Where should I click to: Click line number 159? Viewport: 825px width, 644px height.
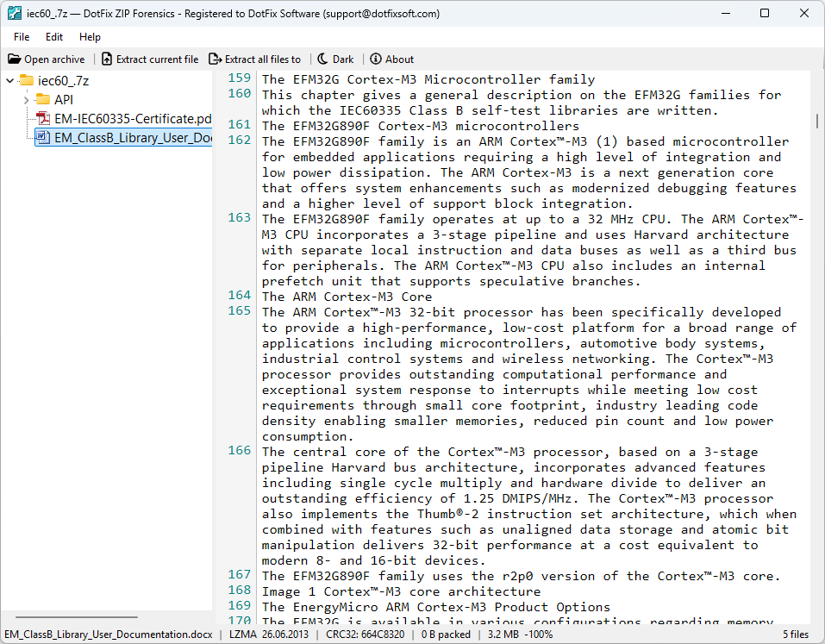(240, 78)
